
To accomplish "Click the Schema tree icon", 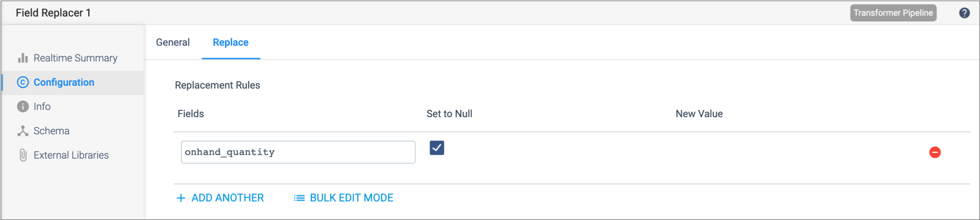I will tap(23, 131).
